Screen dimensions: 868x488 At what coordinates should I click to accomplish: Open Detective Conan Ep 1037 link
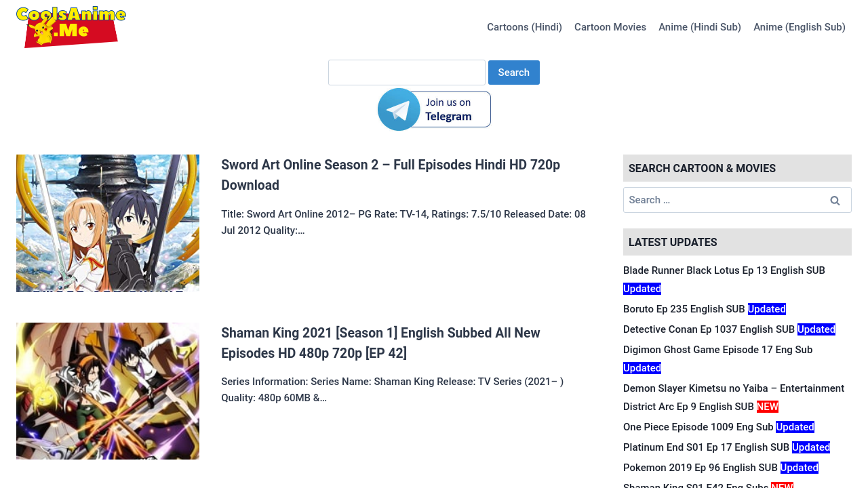(709, 329)
